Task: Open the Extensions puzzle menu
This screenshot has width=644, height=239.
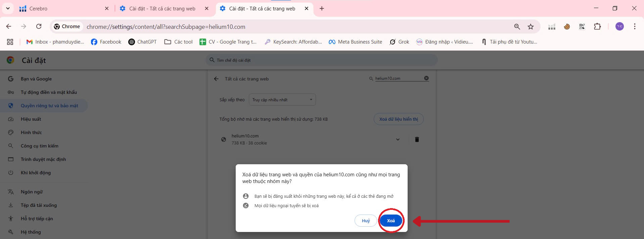Action: click(x=597, y=26)
